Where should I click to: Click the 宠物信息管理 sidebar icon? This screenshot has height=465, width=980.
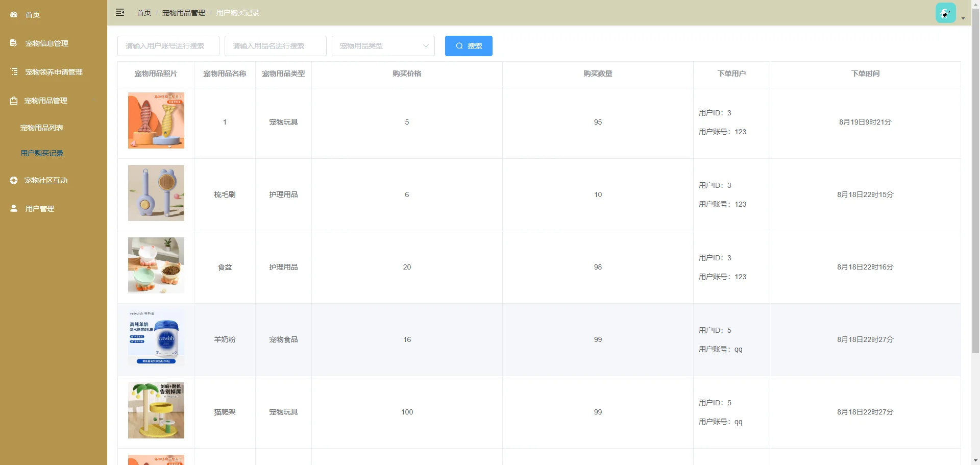(x=13, y=43)
